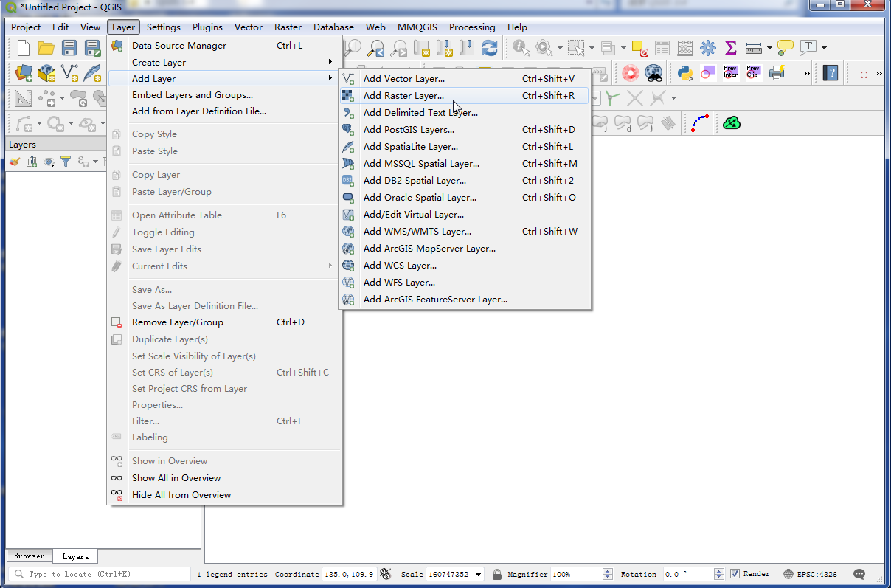Image resolution: width=891 pixels, height=588 pixels.
Task: Click the Measure Line ruler icon
Action: click(754, 48)
